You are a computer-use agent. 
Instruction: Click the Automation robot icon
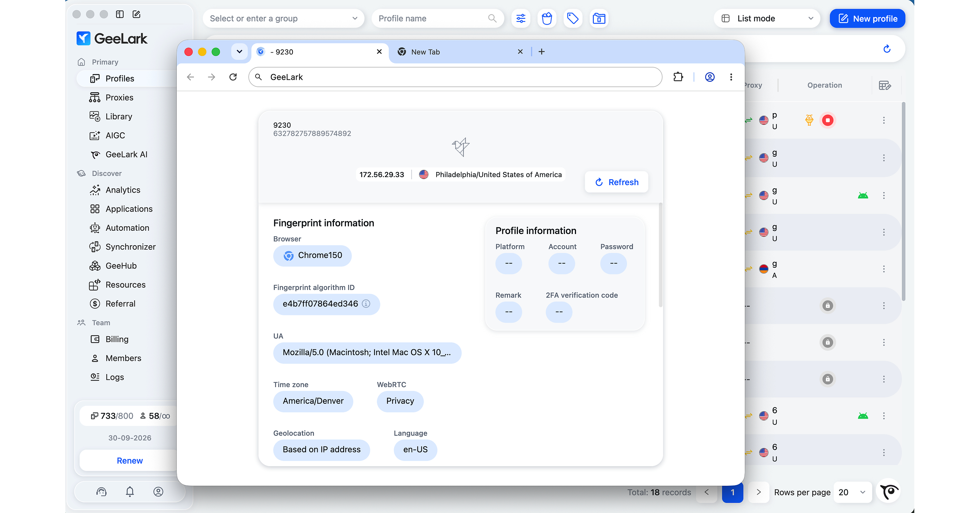click(95, 228)
